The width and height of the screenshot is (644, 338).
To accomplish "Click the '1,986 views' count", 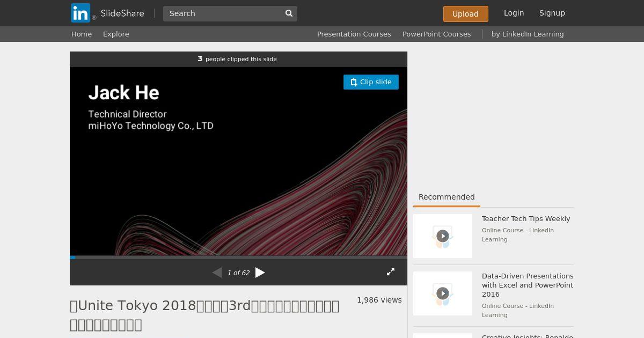I will [379, 300].
